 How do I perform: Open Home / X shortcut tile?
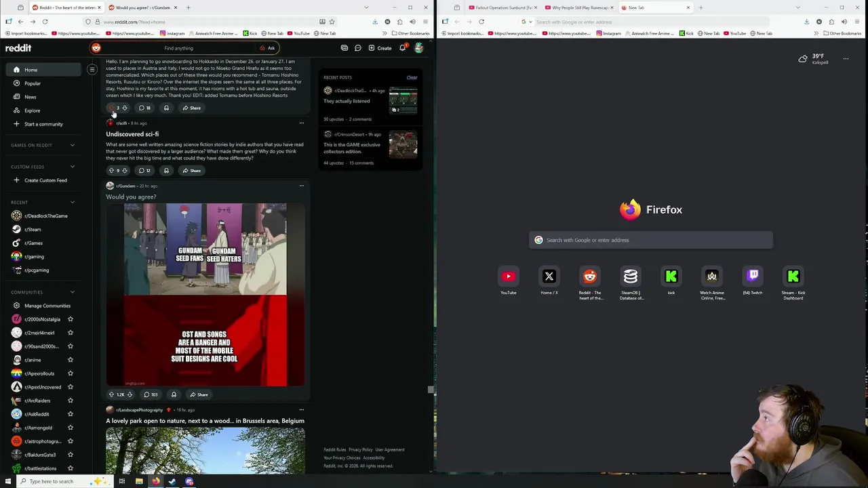pos(549,277)
